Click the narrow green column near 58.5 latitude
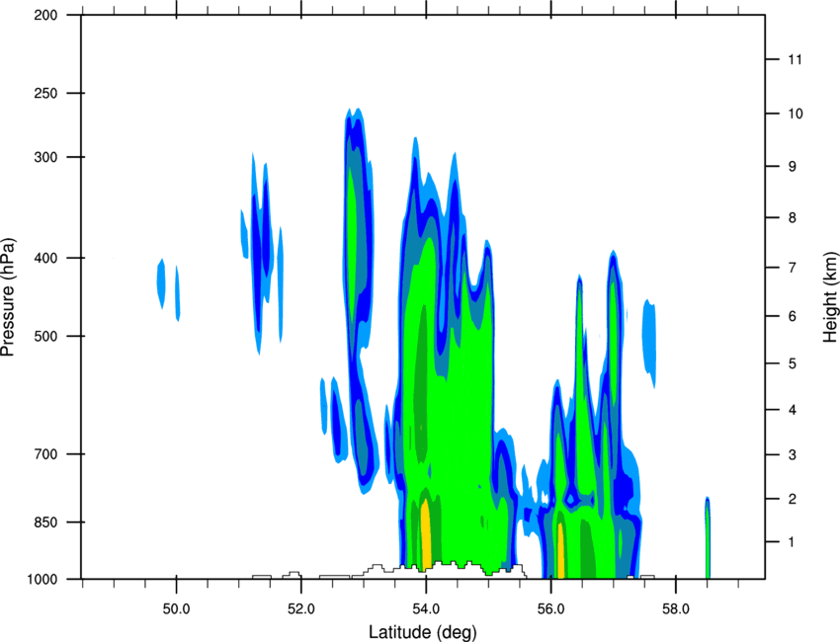Screen dimensions: 840x642 [x=708, y=537]
